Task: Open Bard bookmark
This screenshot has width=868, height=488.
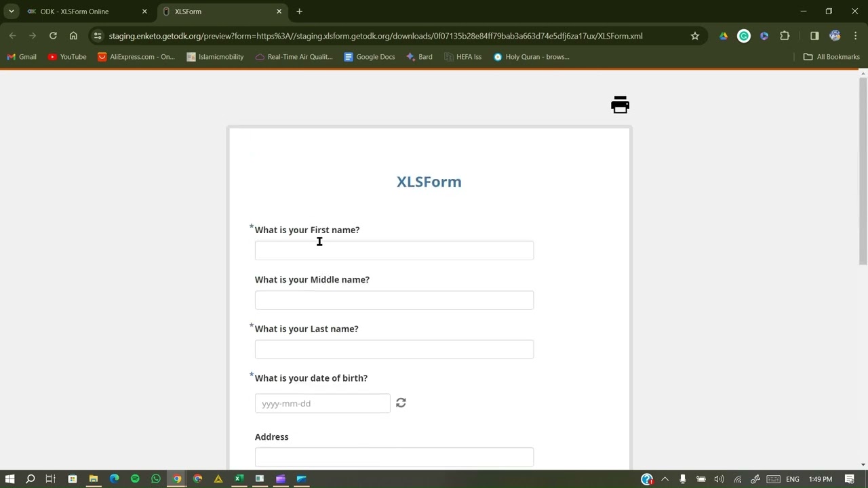Action: 419,57
